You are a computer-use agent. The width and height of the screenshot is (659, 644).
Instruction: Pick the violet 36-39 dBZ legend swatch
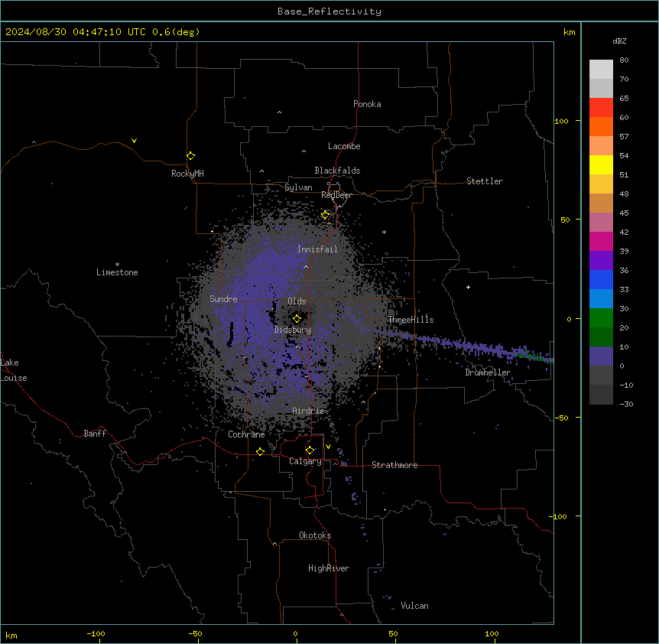[x=601, y=261]
